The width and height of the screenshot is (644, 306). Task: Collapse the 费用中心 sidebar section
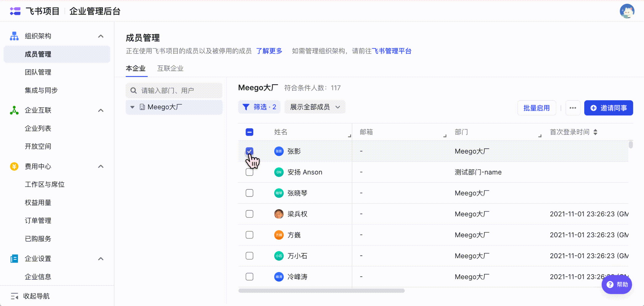pos(101,167)
